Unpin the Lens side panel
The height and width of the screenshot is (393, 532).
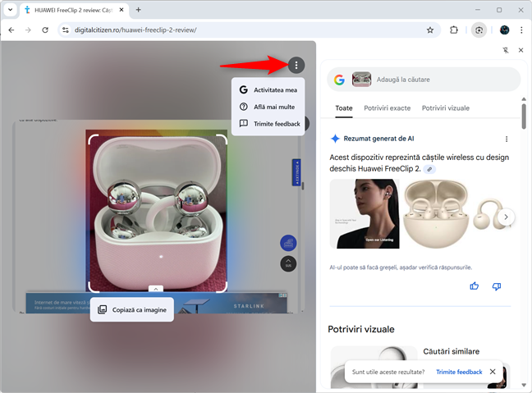click(x=506, y=50)
